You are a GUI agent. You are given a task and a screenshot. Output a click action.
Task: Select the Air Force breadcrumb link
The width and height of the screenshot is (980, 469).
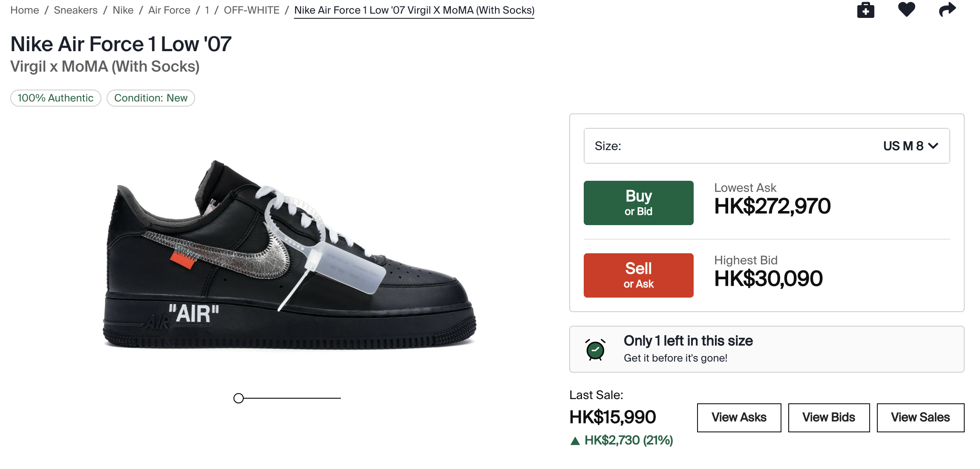pyautogui.click(x=169, y=10)
